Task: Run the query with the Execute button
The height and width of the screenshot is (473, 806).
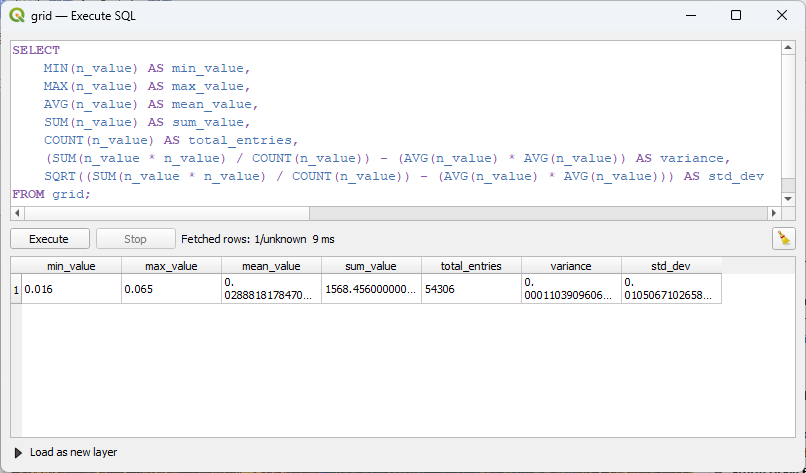Action: [x=49, y=239]
